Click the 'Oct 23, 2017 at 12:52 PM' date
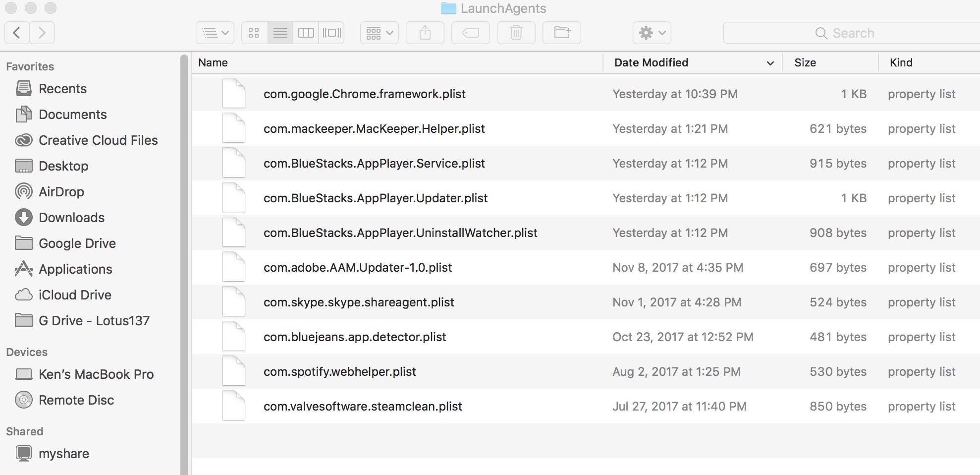 (683, 337)
